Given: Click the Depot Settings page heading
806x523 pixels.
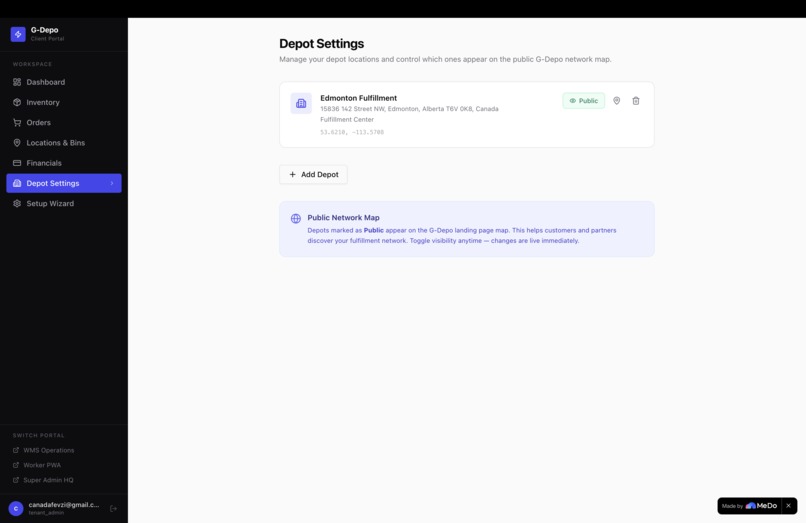Looking at the screenshot, I should point(322,44).
